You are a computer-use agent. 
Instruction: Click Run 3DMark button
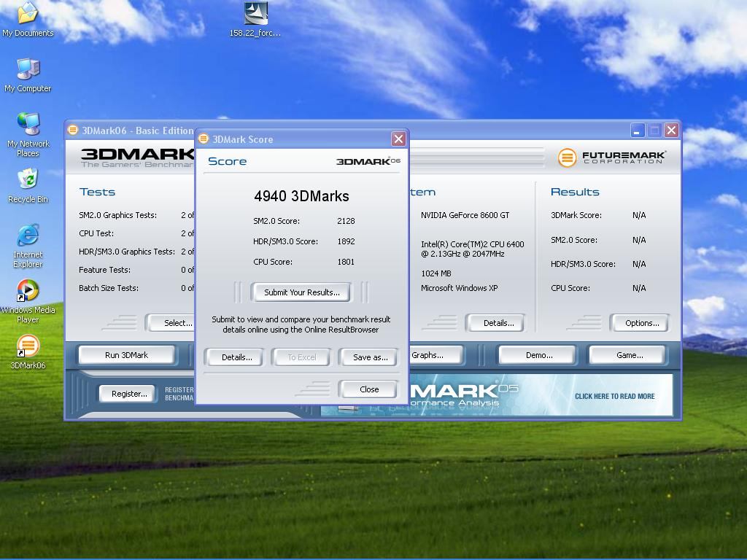click(x=126, y=355)
